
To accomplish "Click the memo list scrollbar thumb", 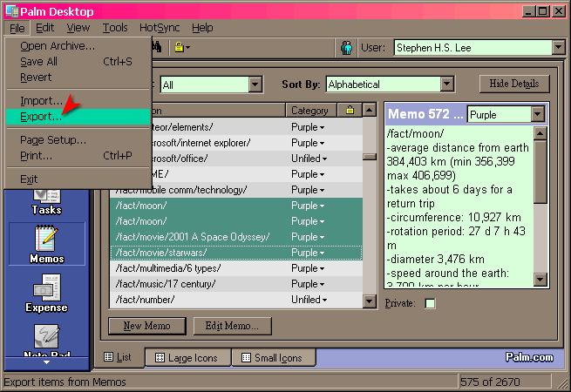I will click(x=370, y=157).
